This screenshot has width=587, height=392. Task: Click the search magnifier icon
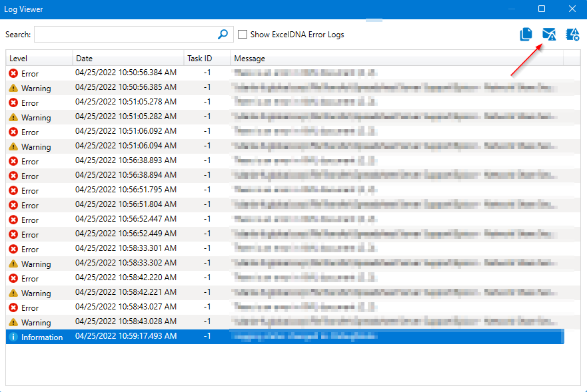223,35
